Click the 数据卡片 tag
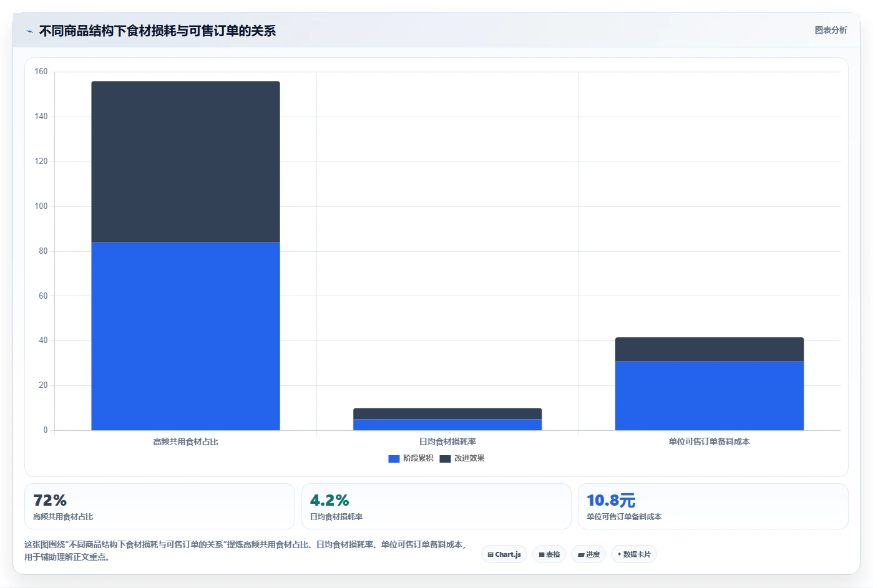The width and height of the screenshot is (873, 588). [x=634, y=554]
